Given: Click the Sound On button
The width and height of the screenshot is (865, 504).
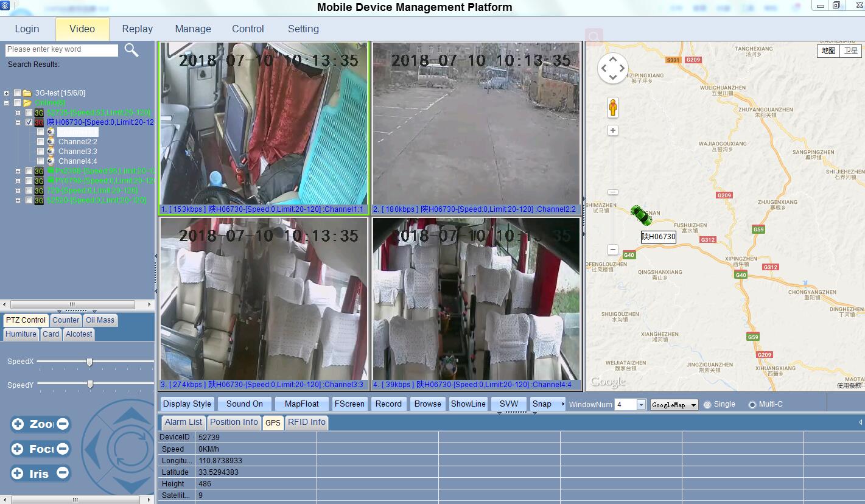Looking at the screenshot, I should tap(244, 404).
